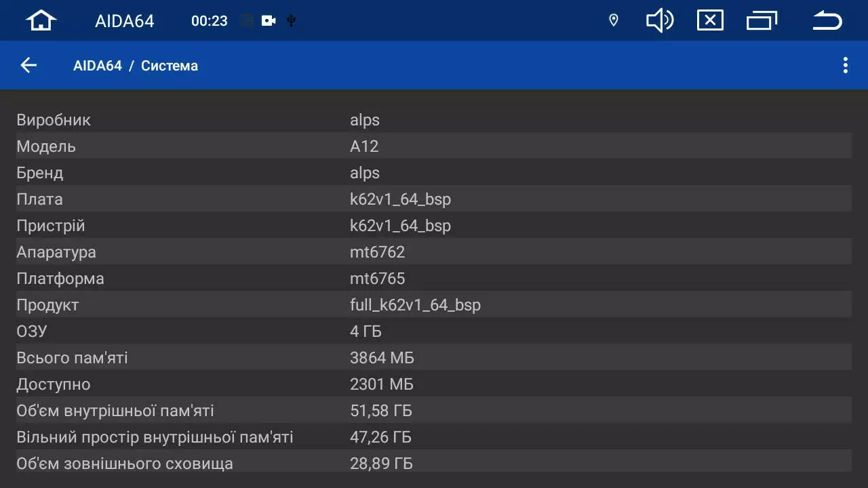This screenshot has width=868, height=488.
Task: Go back with the AIDA64 arrow
Action: (28, 65)
